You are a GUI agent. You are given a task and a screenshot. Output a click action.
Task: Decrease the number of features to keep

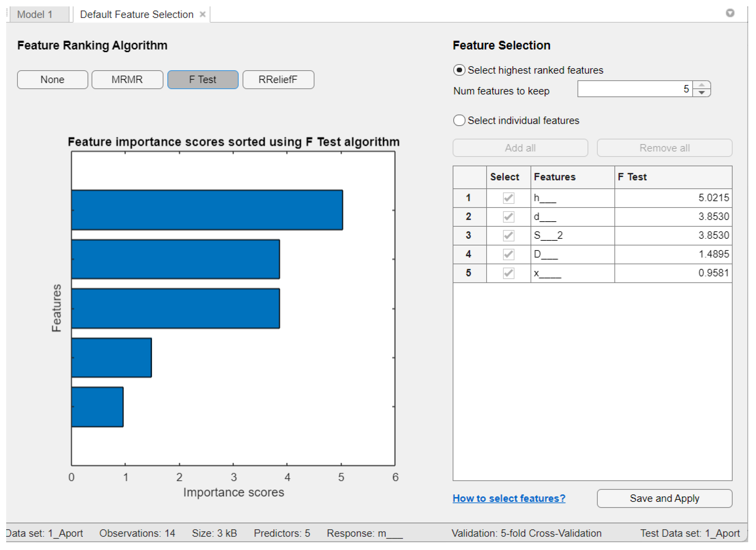tap(701, 93)
